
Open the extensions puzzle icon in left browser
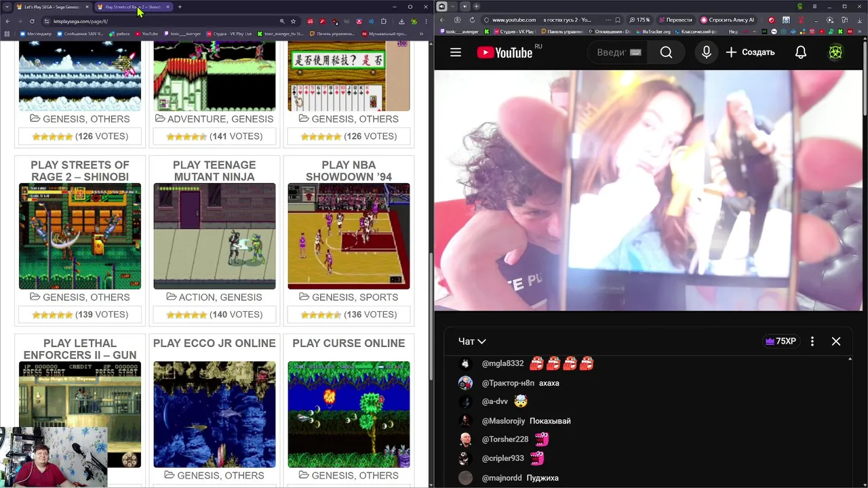[383, 21]
